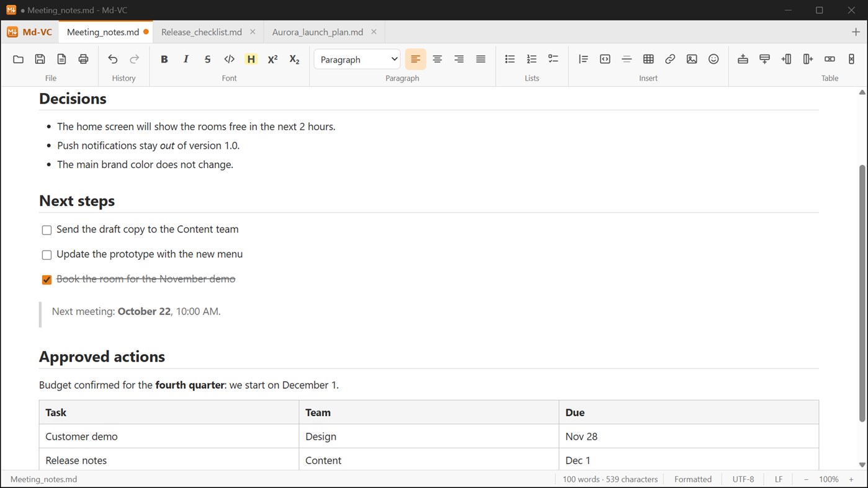Undo the last change
Screen dimensions: 868x488
pos(112,59)
